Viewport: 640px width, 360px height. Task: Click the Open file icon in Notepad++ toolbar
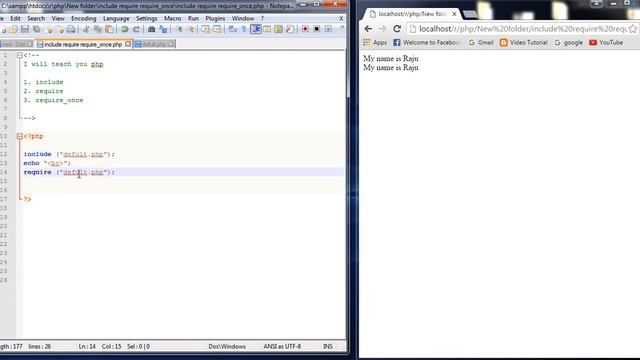tap(13, 29)
